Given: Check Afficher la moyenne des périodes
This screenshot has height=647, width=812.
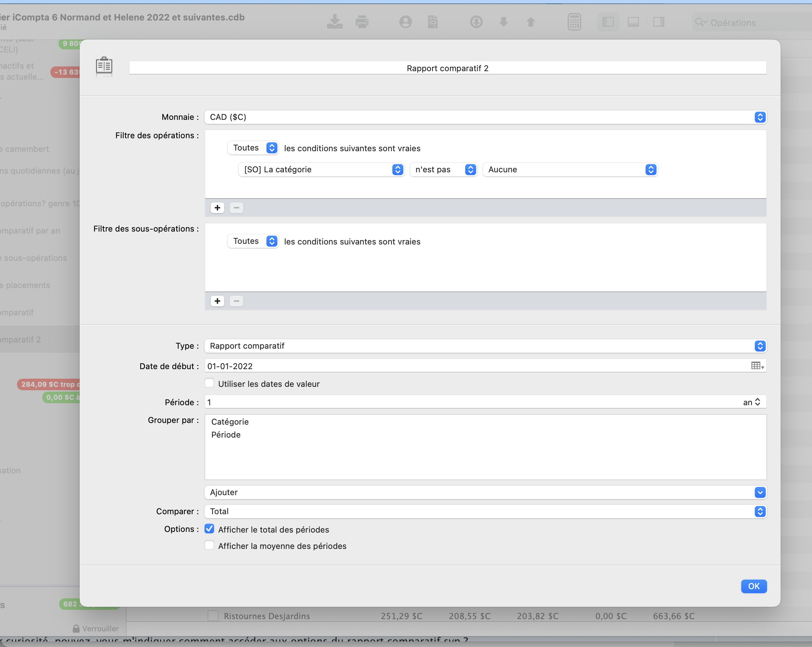Looking at the screenshot, I should 209,545.
